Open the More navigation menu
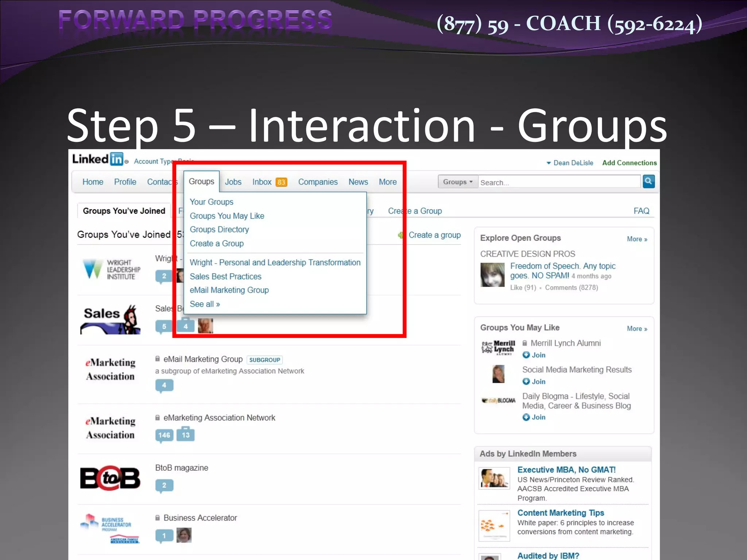This screenshot has width=747, height=560. point(388,182)
